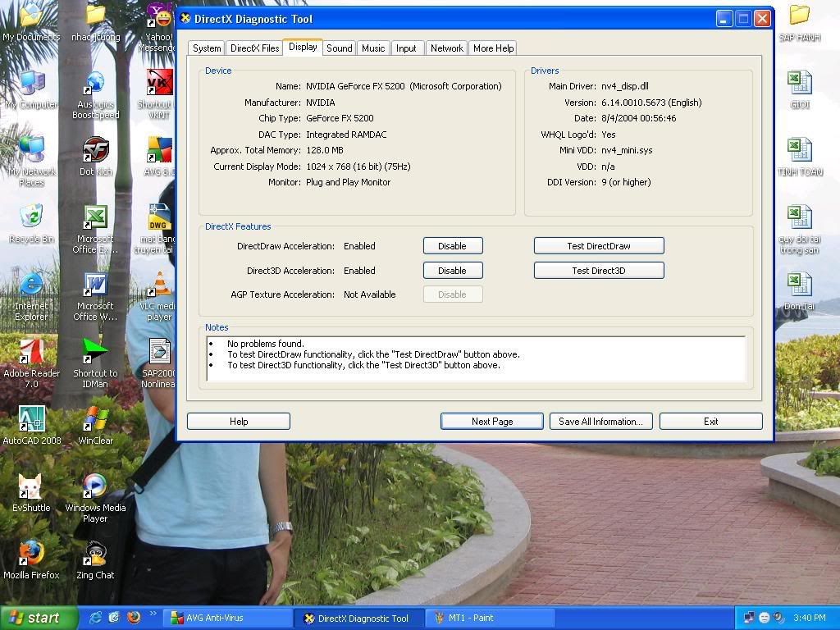Click DirectX Diagnostic Tool taskbar button
Viewport: 840px width, 630px height.
(360, 618)
